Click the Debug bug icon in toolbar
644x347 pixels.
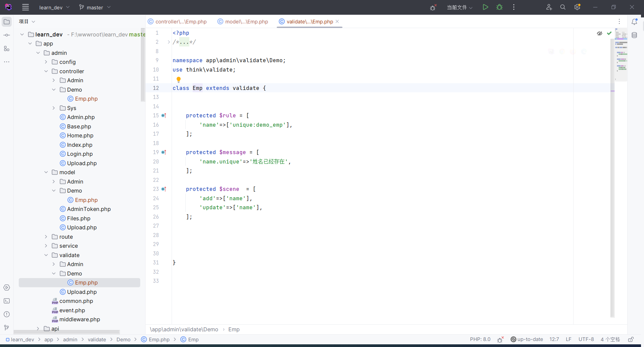499,7
